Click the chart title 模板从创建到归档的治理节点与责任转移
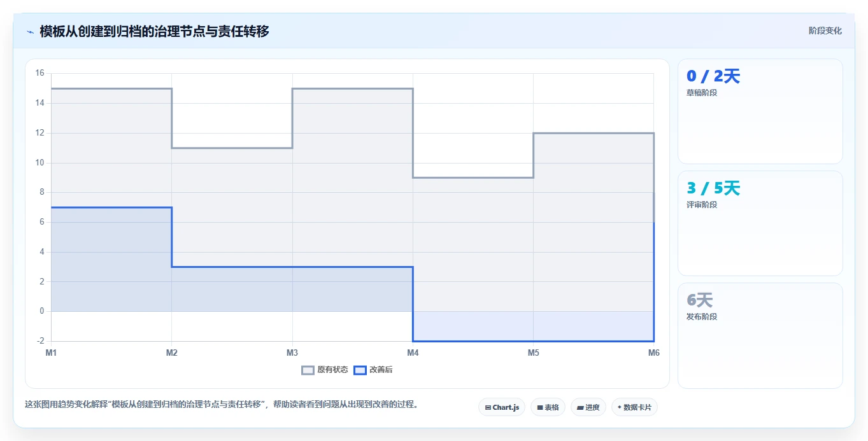 coord(154,31)
